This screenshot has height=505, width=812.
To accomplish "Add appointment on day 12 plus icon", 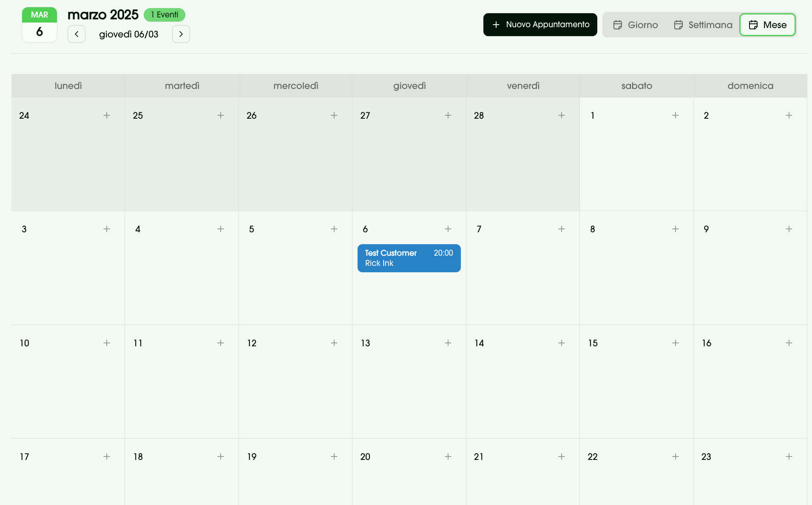I will (x=334, y=343).
